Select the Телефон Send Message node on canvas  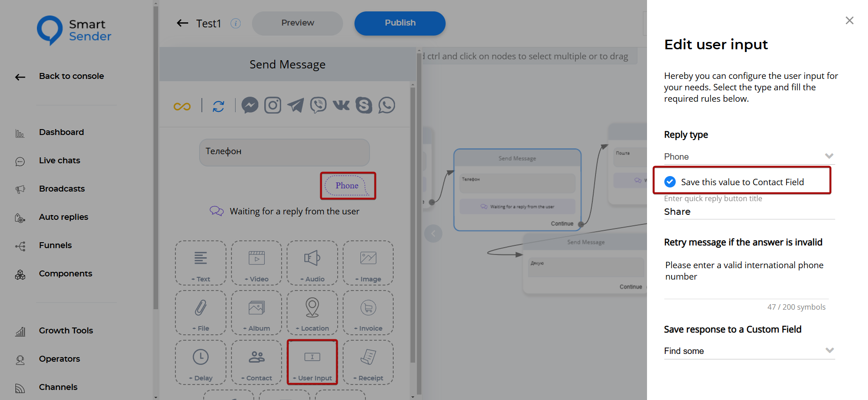[517, 190]
